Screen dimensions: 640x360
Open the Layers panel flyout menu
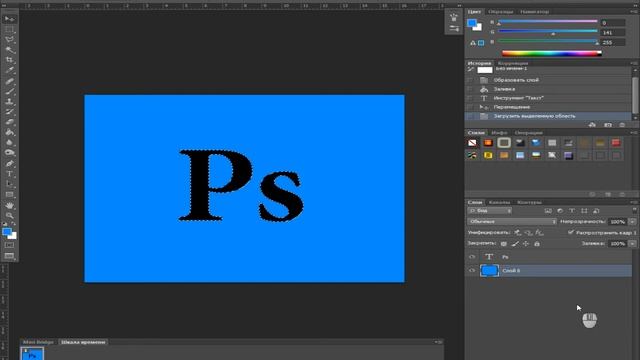pos(634,202)
